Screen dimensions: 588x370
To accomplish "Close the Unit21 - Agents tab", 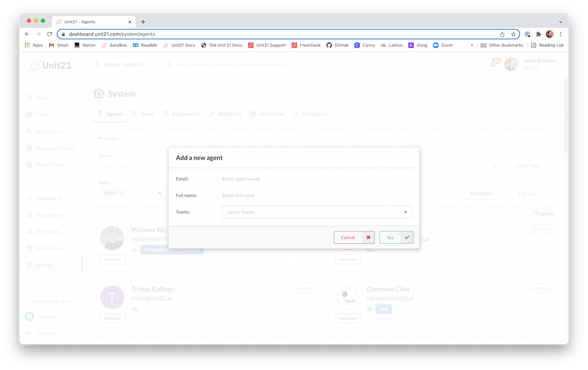I will point(130,22).
